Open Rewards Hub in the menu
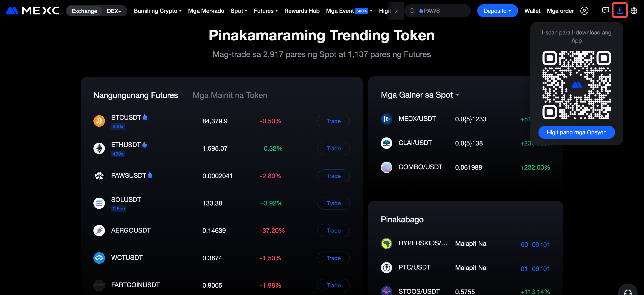 coord(302,11)
